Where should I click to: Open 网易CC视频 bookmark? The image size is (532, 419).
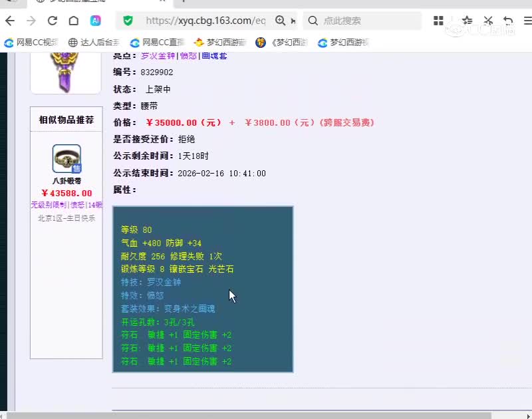(x=31, y=43)
